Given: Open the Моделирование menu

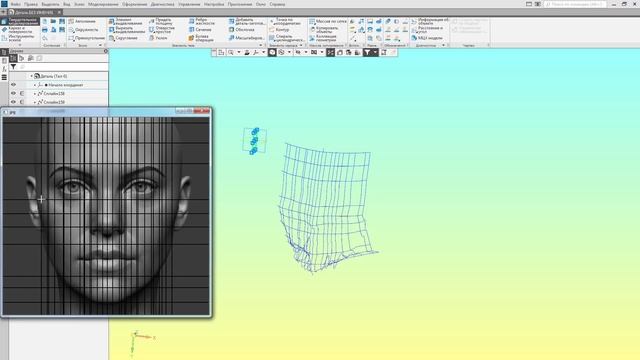Looking at the screenshot, I should tap(103, 4).
